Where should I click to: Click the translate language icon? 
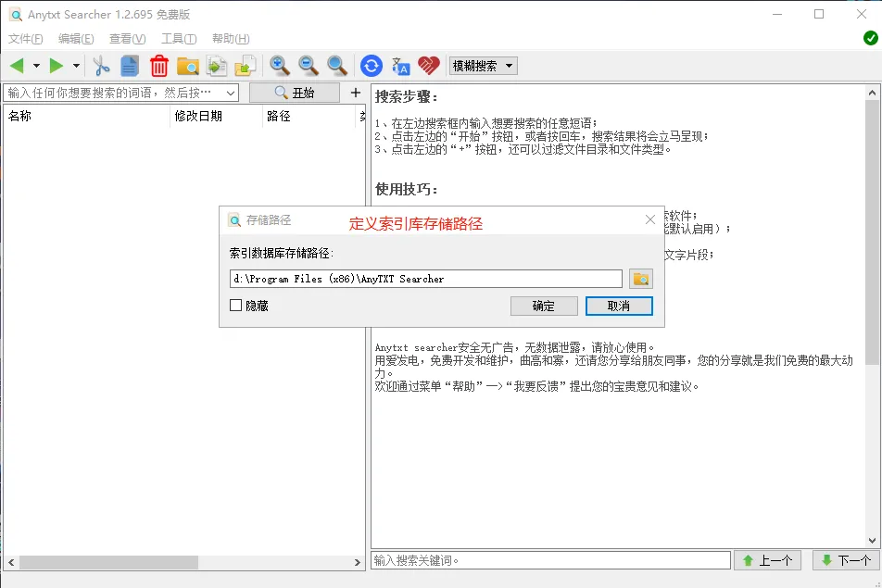pos(400,66)
